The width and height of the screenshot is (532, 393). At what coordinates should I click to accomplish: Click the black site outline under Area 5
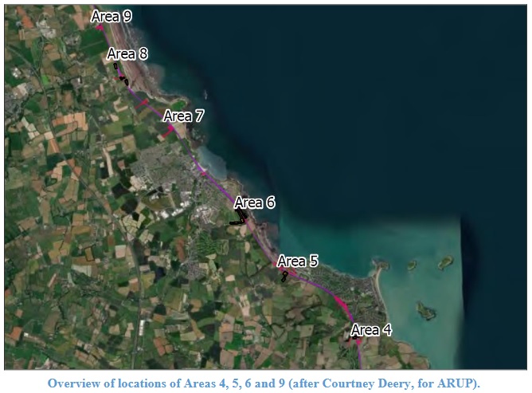coord(284,276)
